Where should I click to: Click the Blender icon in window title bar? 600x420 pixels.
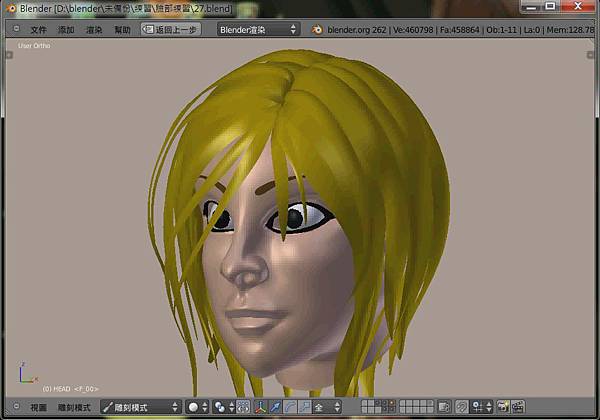point(10,8)
